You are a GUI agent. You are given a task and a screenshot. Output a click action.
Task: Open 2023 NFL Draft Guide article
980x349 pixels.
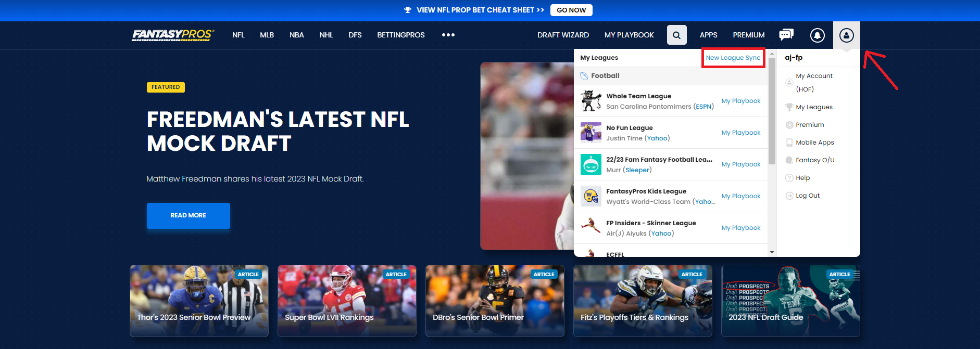coord(790,301)
